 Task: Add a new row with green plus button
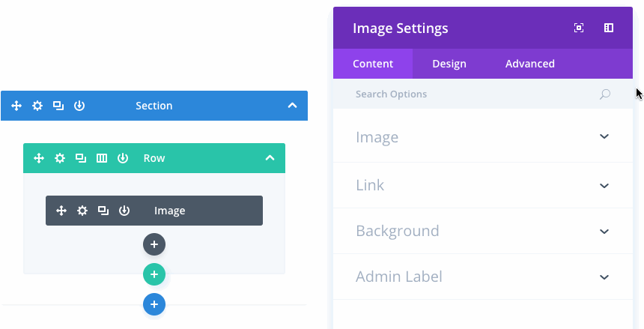pyautogui.click(x=154, y=274)
